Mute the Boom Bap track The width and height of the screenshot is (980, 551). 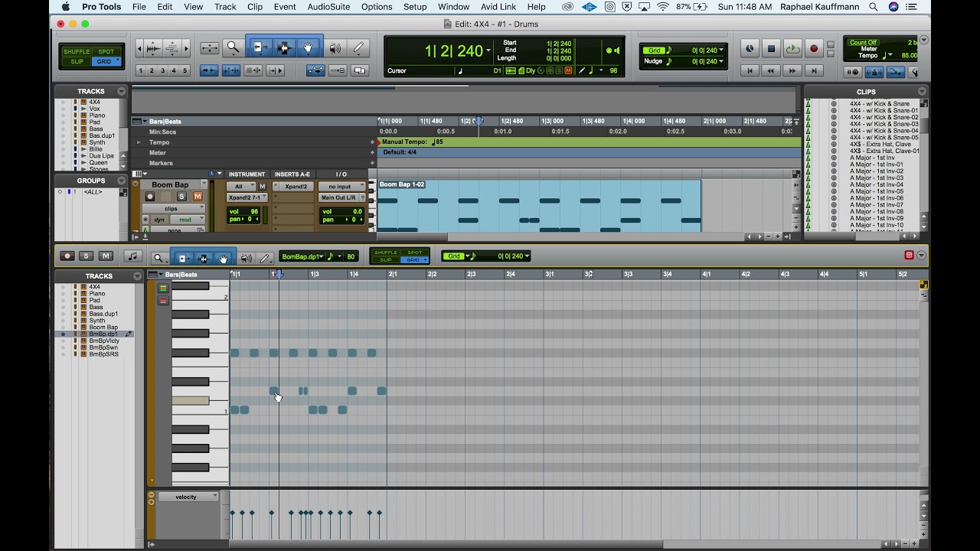pyautogui.click(x=198, y=197)
